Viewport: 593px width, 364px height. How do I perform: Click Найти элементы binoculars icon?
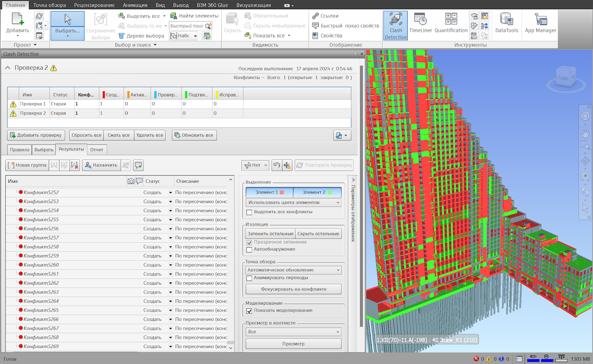173,16
